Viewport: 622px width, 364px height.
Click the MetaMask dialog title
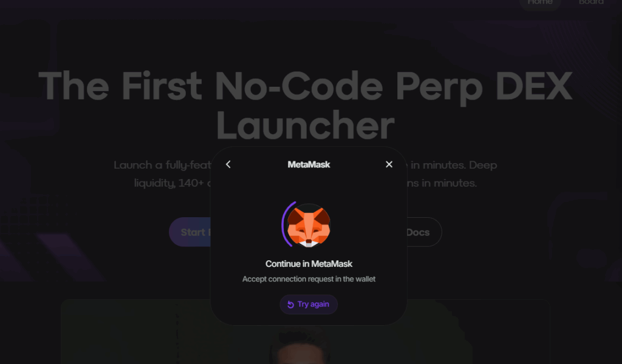(309, 164)
